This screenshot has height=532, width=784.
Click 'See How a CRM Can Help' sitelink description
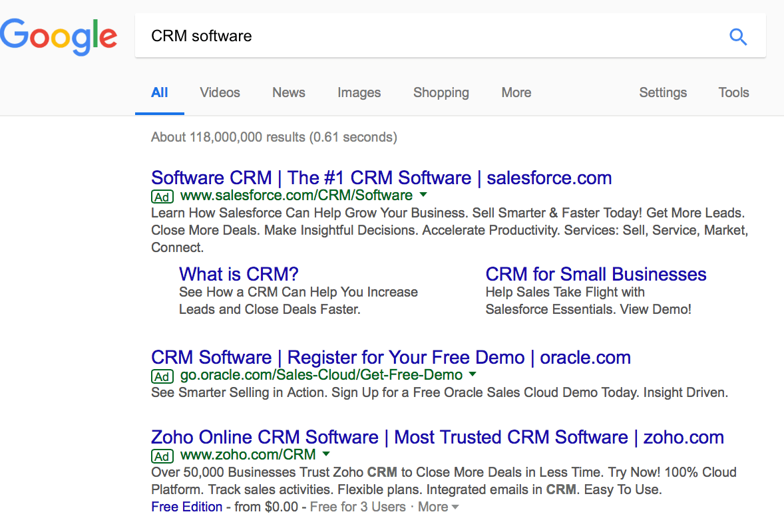pyautogui.click(x=299, y=300)
